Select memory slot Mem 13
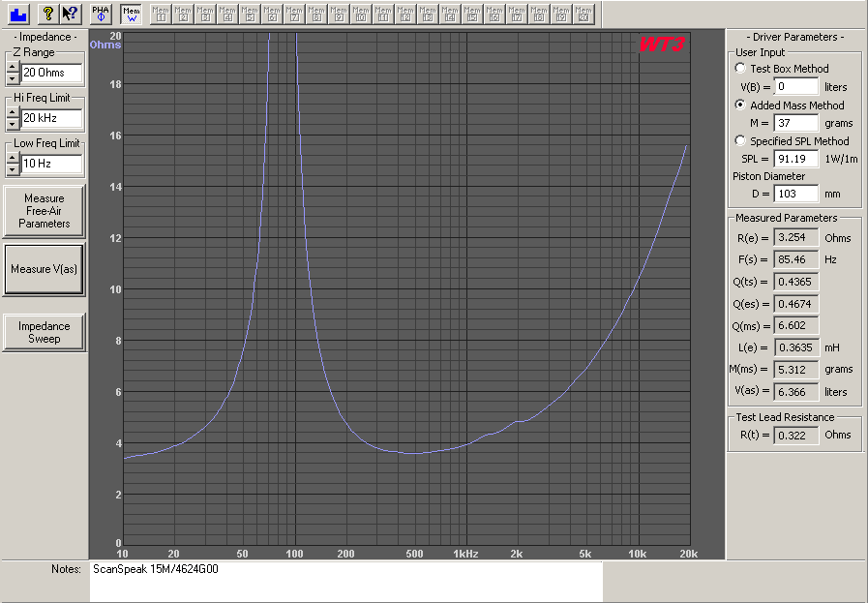Screen dimensions: 868x603 [428, 14]
